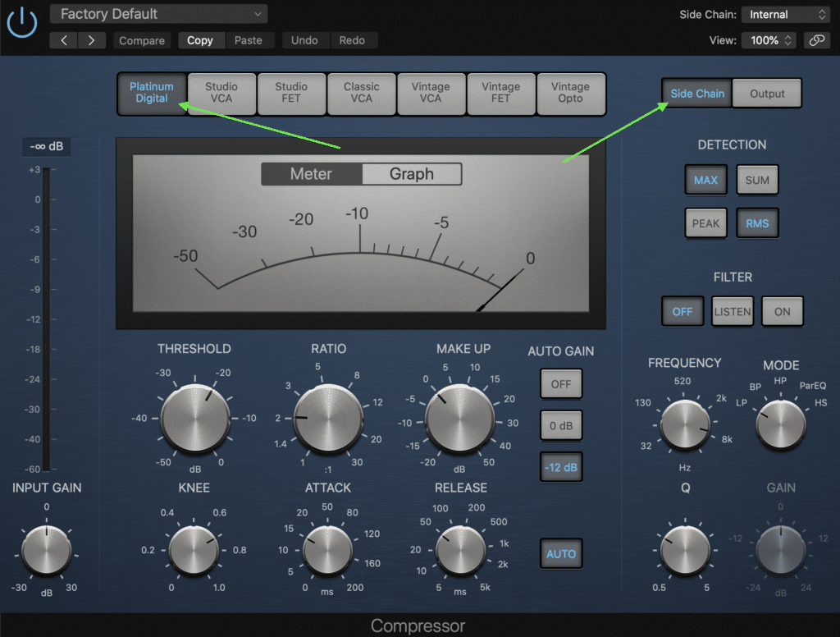Select the Vintage VCA compressor model
Viewport: 840px width, 637px height.
[431, 93]
